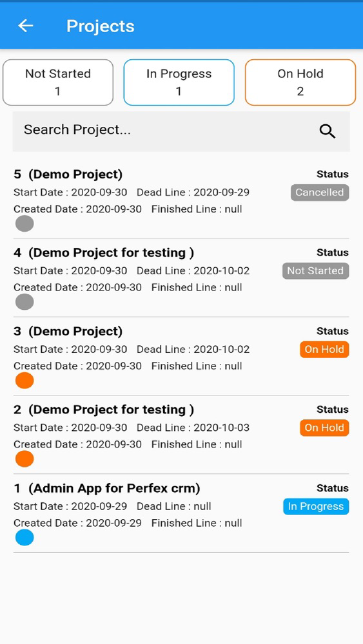The height and width of the screenshot is (644, 363).
Task: Click On Hold badge of project 3
Action: [324, 350]
